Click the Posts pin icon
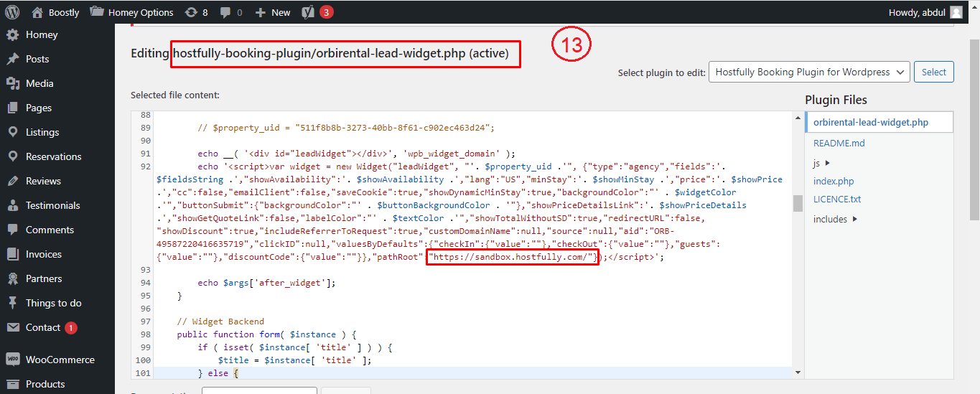This screenshot has height=394, width=980. 12,59
